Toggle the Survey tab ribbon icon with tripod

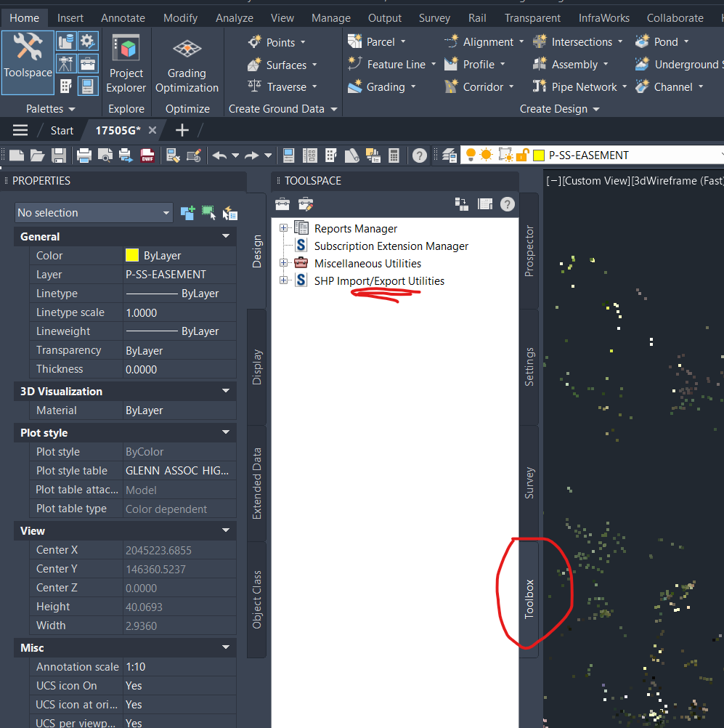pyautogui.click(x=66, y=64)
